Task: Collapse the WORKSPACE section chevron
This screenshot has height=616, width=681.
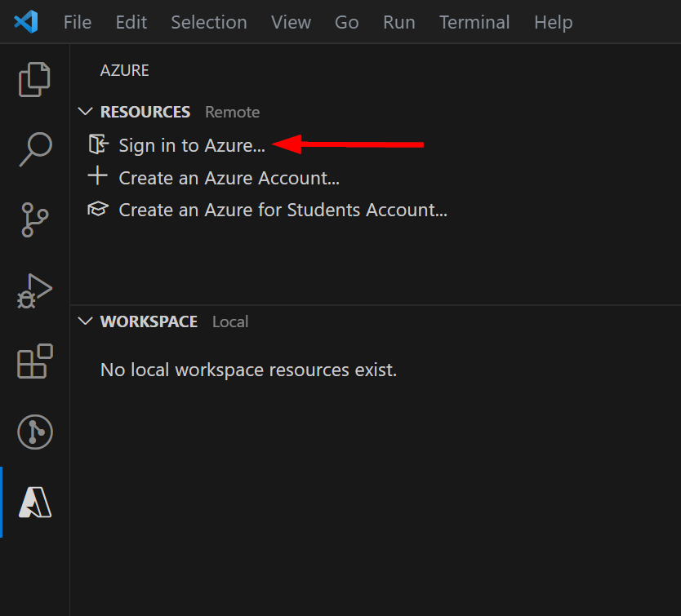Action: click(85, 321)
